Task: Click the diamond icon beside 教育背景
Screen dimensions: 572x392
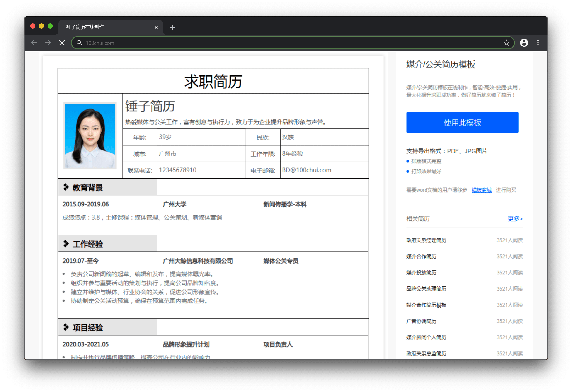Action: pos(66,187)
